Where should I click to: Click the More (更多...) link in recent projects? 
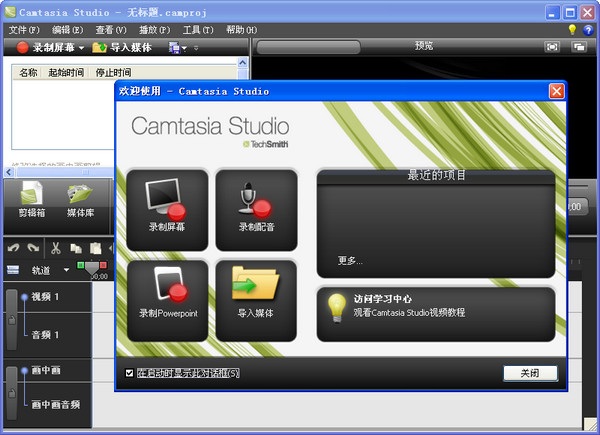pos(350,261)
